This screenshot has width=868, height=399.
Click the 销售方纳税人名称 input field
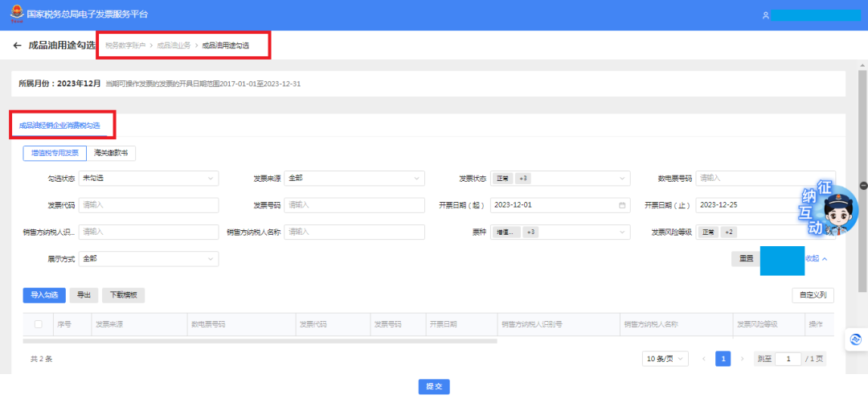(354, 232)
